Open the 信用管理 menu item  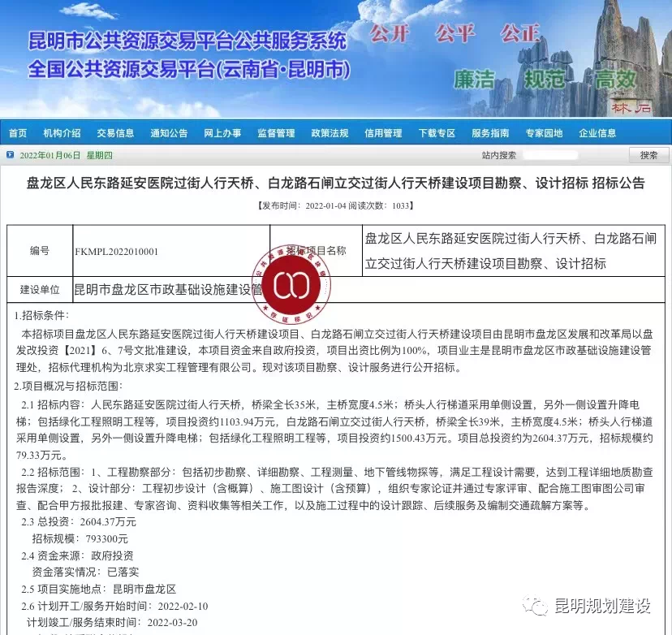click(383, 133)
